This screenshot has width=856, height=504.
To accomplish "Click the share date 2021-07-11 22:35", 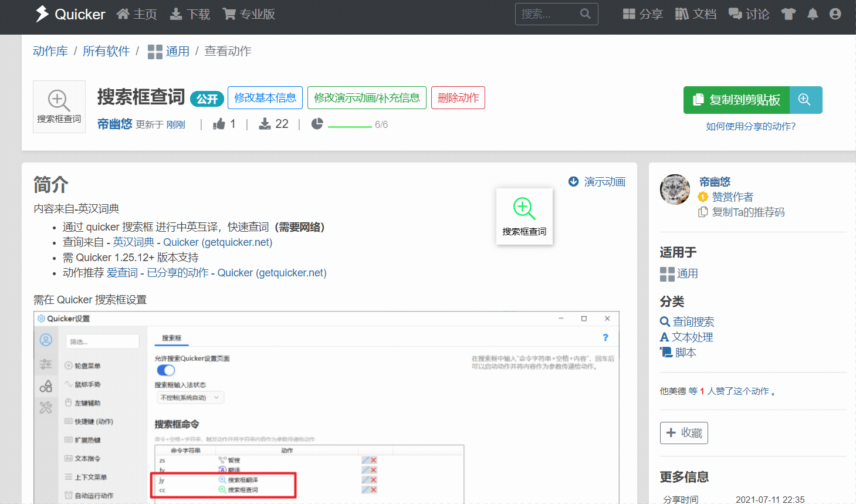I will click(x=770, y=500).
